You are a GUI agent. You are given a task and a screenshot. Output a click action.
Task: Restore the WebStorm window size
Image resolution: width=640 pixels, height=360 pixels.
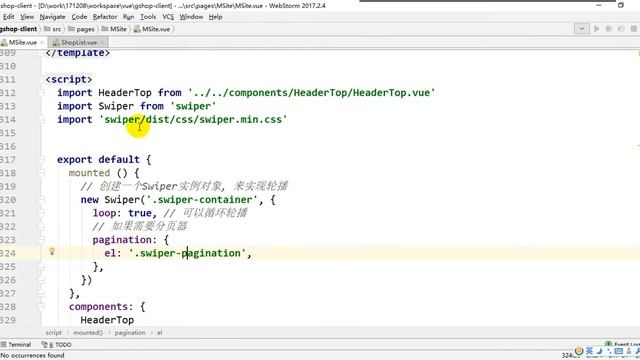(x=621, y=5)
